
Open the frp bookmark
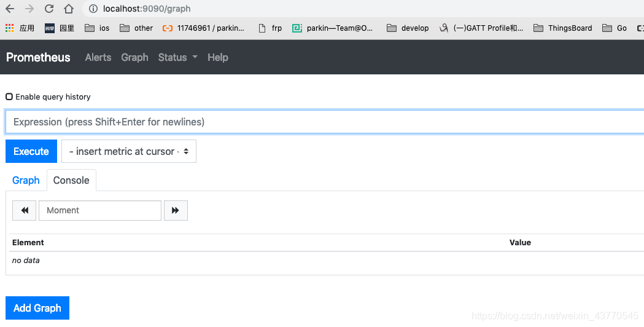(270, 28)
